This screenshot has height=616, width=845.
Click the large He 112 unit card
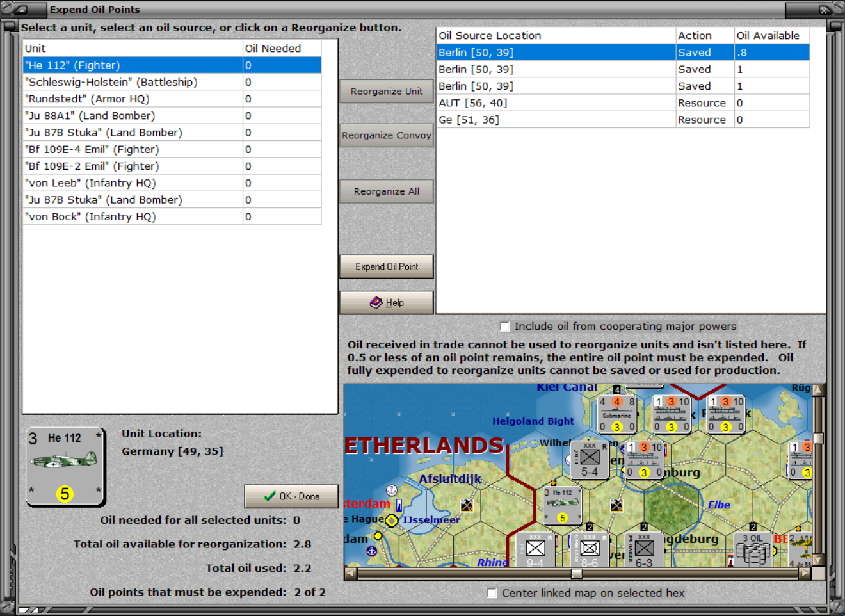(x=65, y=467)
